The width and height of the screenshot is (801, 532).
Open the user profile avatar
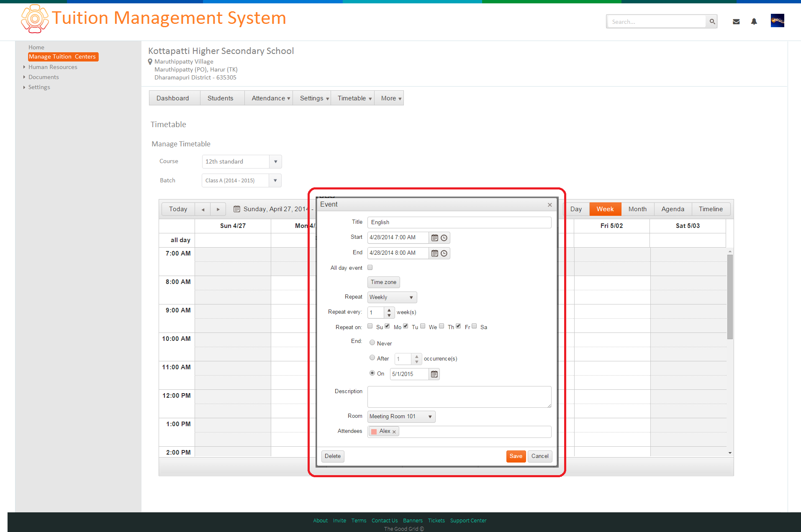(x=778, y=20)
